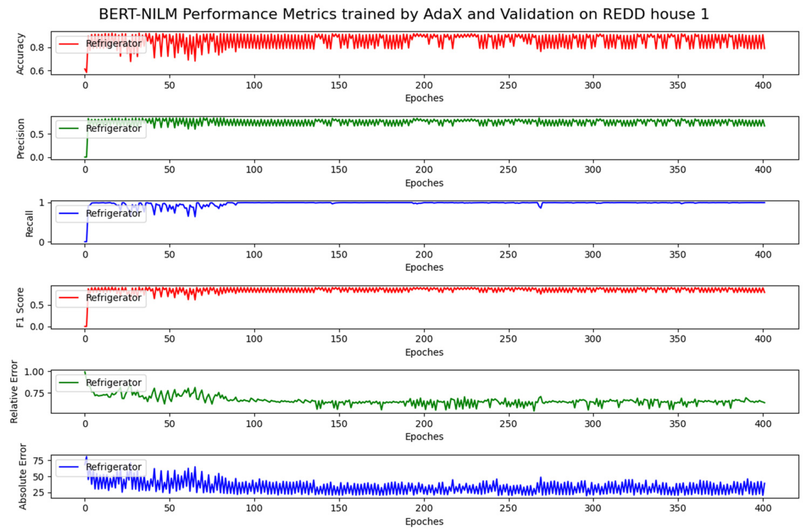Image resolution: width=807 pixels, height=532 pixels.
Task: Click the Relative Error y-axis label
Action: [13, 392]
